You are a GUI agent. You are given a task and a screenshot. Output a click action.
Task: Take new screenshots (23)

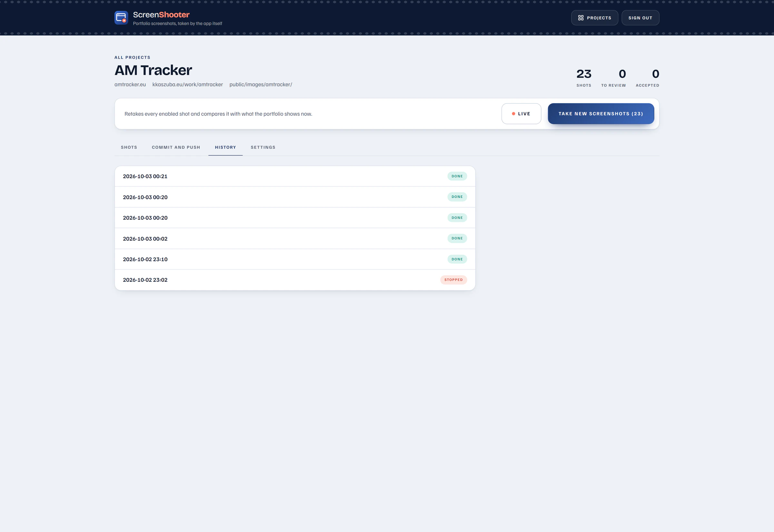[x=601, y=114]
